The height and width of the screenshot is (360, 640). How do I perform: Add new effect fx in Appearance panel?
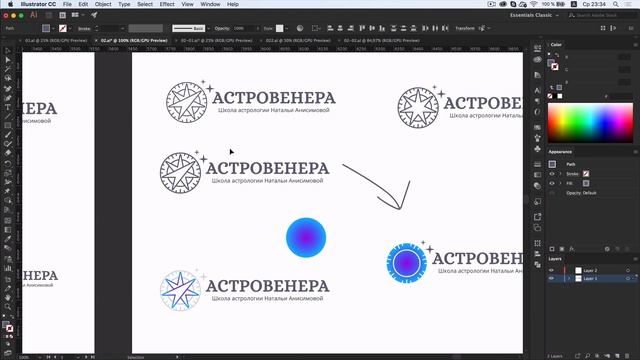pos(572,249)
